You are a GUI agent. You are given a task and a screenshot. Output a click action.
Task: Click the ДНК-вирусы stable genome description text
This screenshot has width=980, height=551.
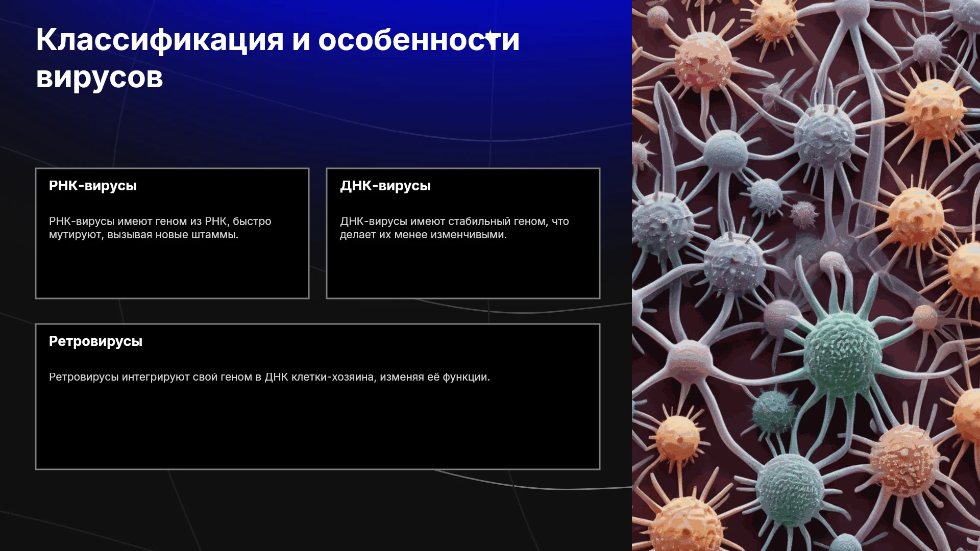454,228
